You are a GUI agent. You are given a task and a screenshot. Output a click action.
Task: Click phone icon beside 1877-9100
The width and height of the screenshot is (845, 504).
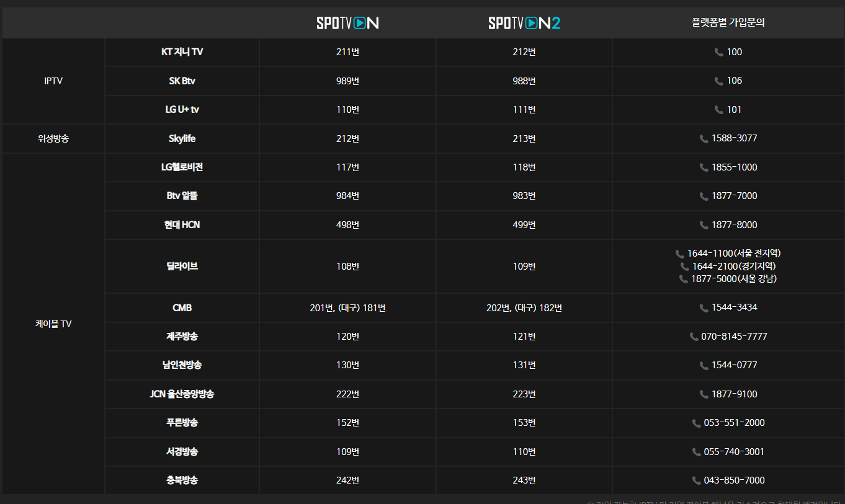pos(704,394)
